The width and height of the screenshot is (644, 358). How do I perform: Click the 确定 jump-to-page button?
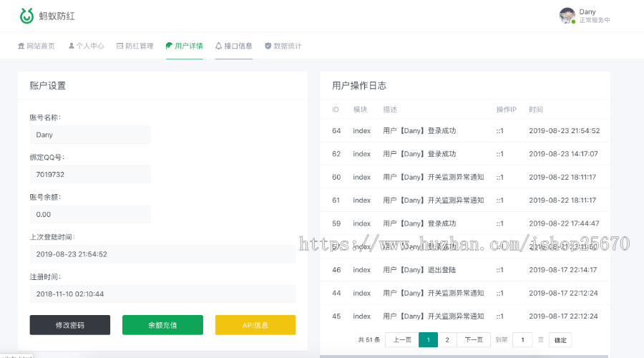[x=560, y=340]
